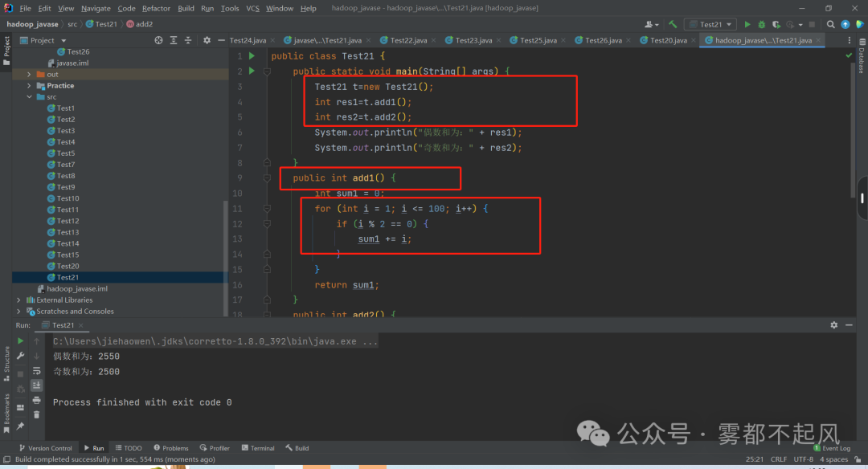
Task: Expand the Practice folder
Action: click(29, 86)
